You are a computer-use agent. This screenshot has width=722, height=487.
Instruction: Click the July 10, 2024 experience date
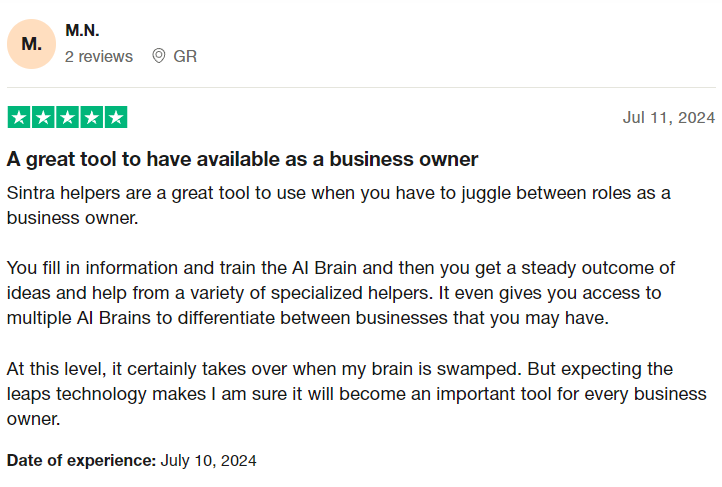208,460
